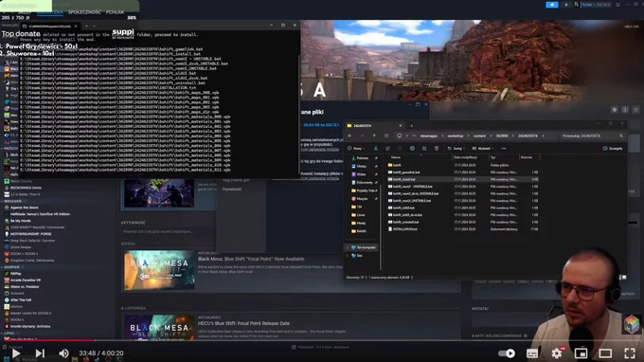The height and width of the screenshot is (362, 644).
Task: Select 'Be My Horde' in Steam library
Action: coord(21,221)
